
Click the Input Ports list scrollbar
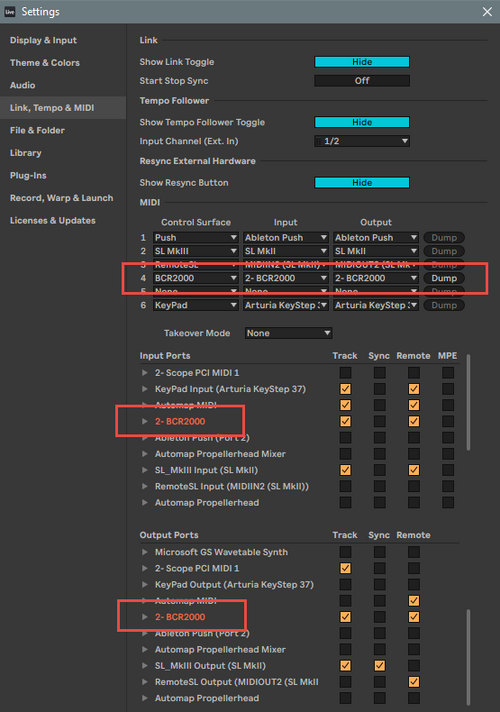point(468,402)
